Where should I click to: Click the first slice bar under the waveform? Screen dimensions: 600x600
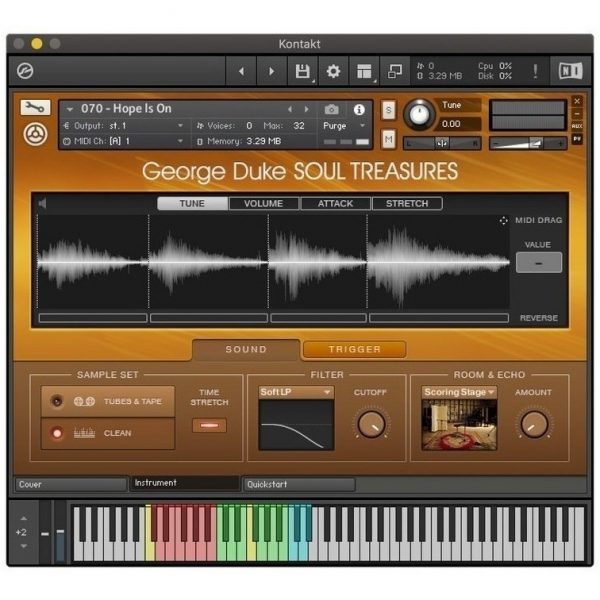coord(93,318)
